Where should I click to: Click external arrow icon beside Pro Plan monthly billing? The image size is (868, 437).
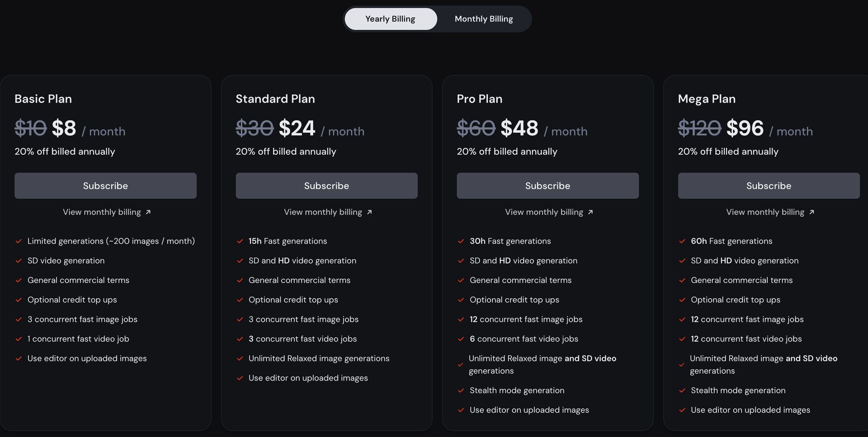[590, 212]
